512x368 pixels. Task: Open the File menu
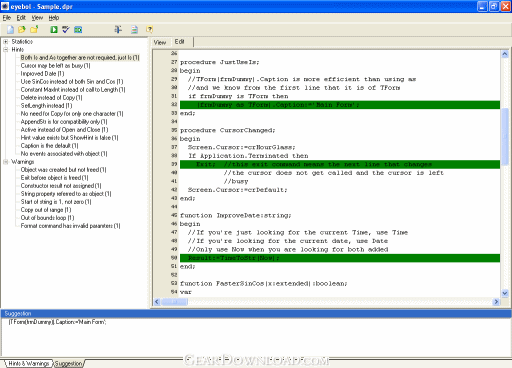point(7,18)
